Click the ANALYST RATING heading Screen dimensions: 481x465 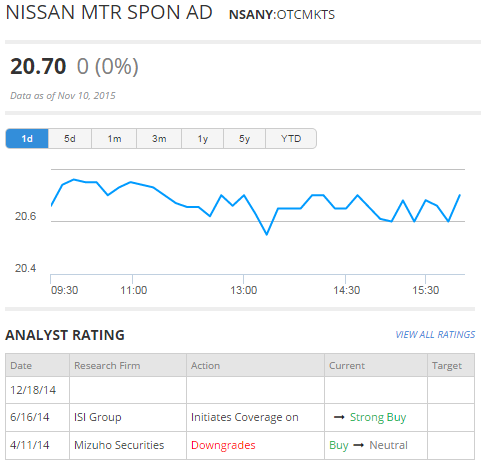coord(65,335)
